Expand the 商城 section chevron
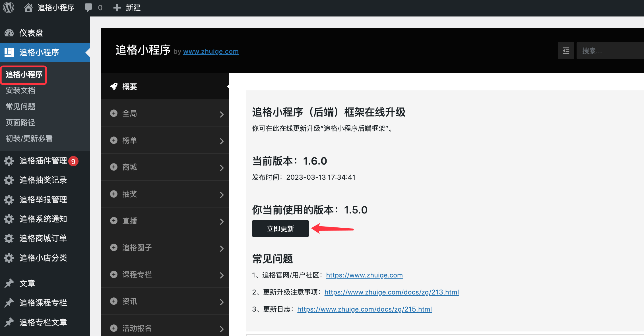Image resolution: width=644 pixels, height=336 pixels. point(222,168)
